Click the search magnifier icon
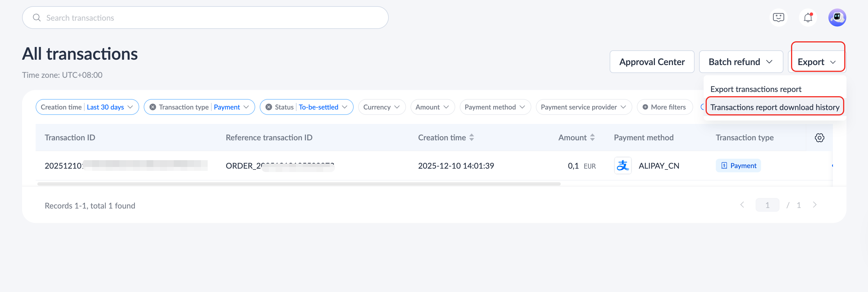 pyautogui.click(x=37, y=18)
